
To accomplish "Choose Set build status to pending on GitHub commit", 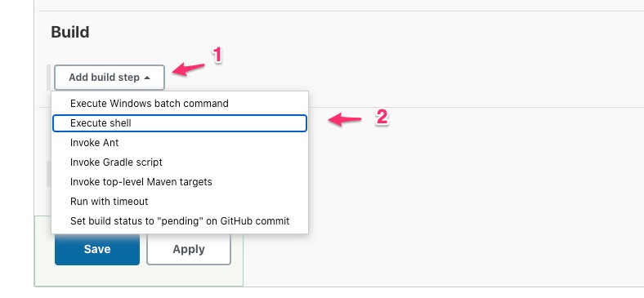I will coord(180,221).
